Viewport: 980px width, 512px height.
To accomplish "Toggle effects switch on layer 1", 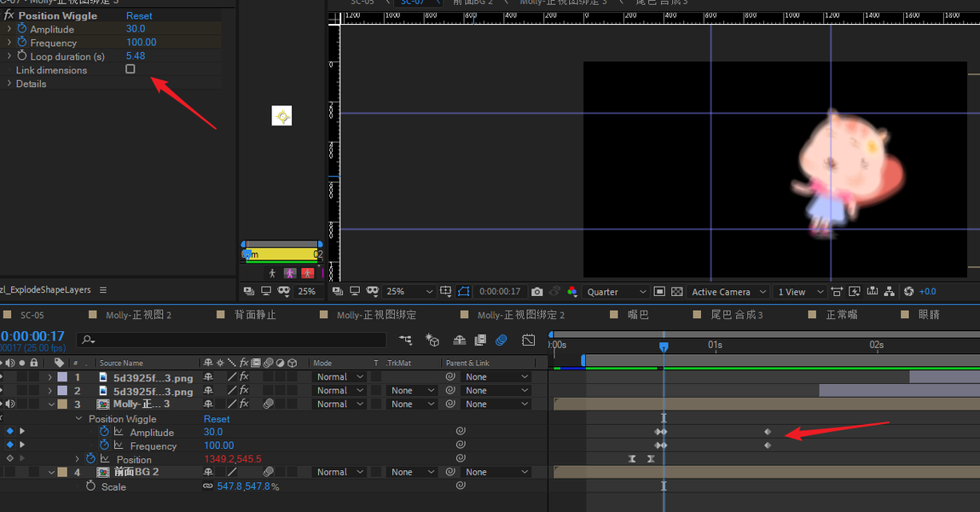I will pos(245,377).
